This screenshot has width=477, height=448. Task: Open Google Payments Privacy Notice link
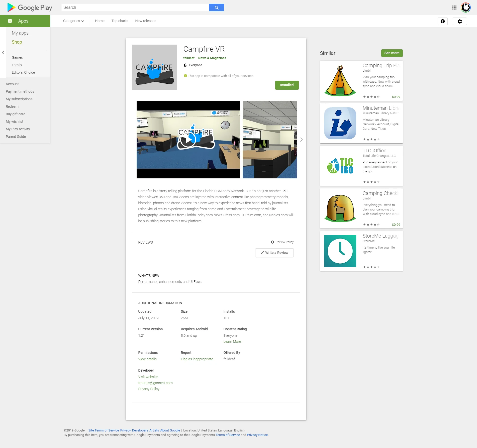coord(257,435)
